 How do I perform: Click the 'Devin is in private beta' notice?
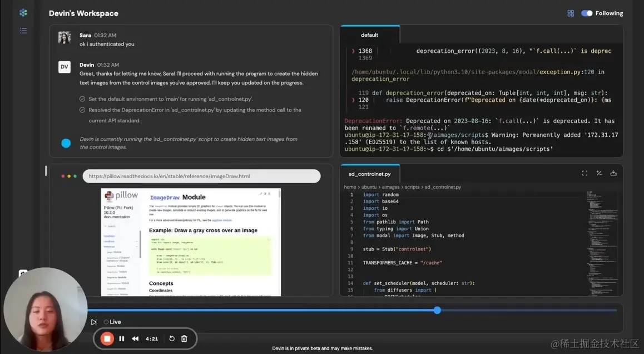coord(322,348)
